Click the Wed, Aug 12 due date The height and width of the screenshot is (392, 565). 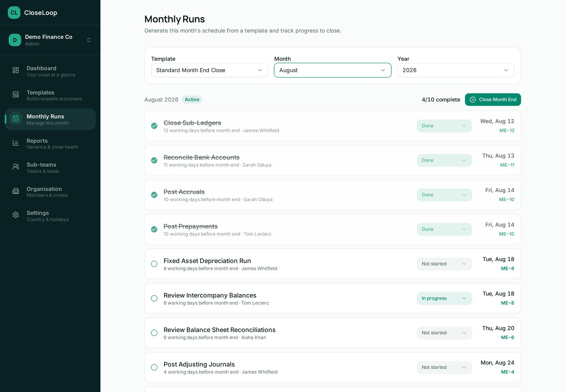(497, 121)
